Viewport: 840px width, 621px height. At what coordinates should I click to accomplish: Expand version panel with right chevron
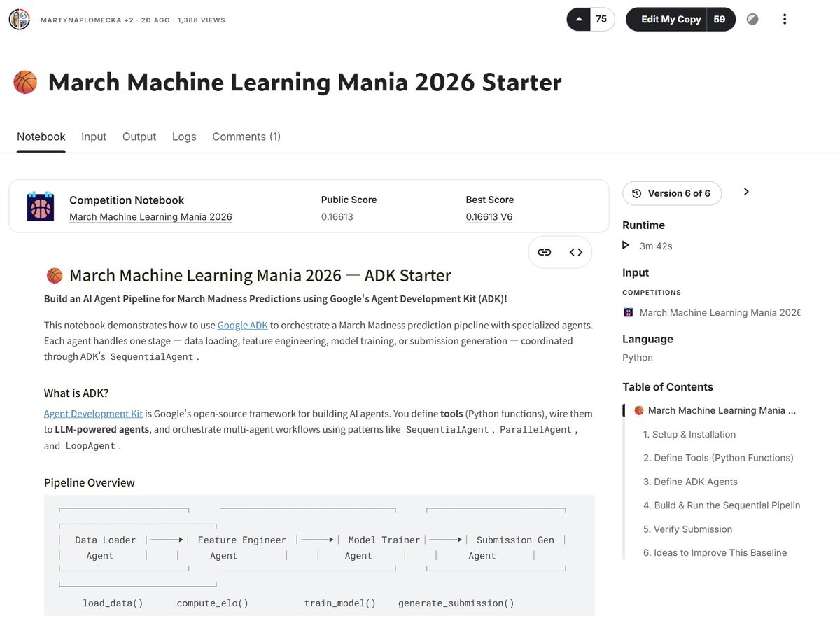[x=746, y=192]
